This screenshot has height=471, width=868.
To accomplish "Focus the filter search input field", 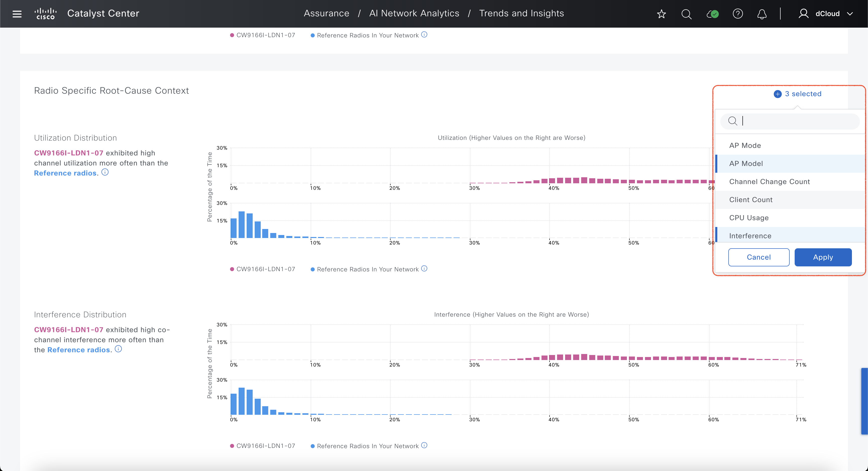I will tap(790, 121).
